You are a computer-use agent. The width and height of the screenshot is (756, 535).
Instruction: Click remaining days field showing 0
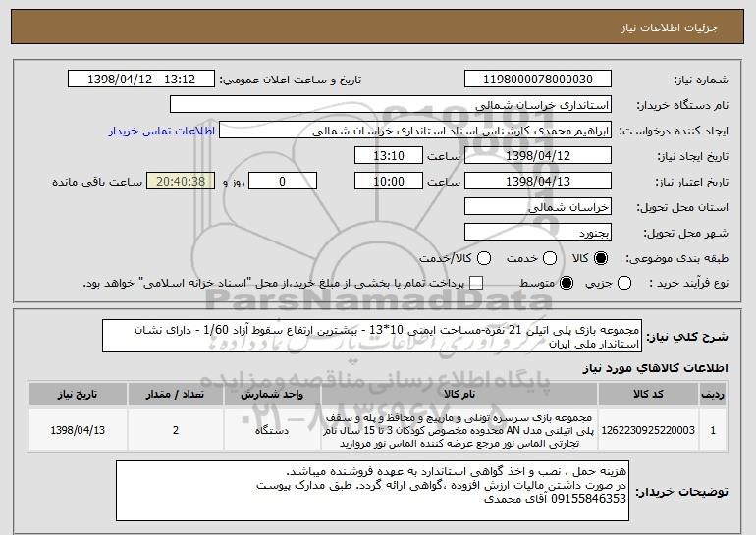coord(283,182)
